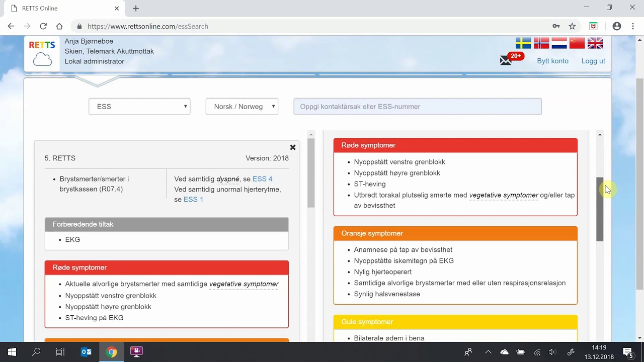Image resolution: width=644 pixels, height=362 pixels.
Task: Open the Wi-Fi network tray icon
Action: (537, 352)
